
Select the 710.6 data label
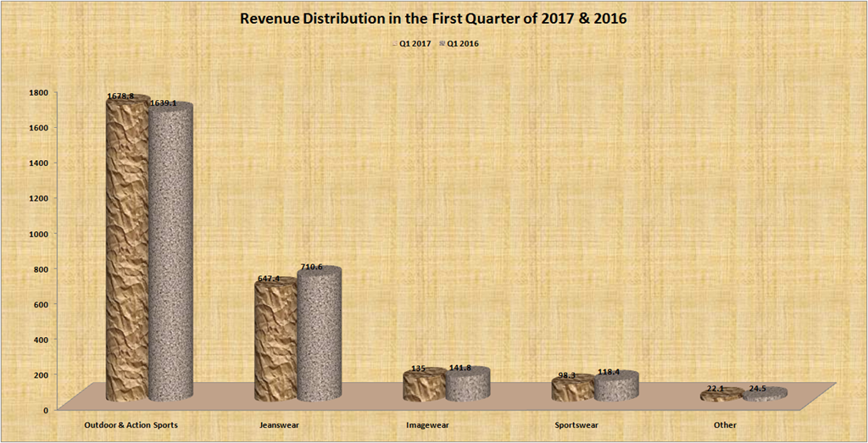311,267
